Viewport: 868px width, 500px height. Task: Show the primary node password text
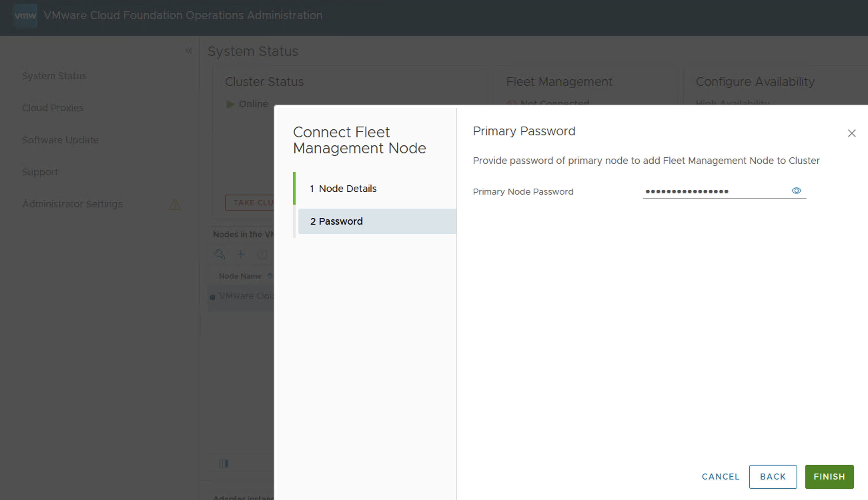[x=796, y=191]
